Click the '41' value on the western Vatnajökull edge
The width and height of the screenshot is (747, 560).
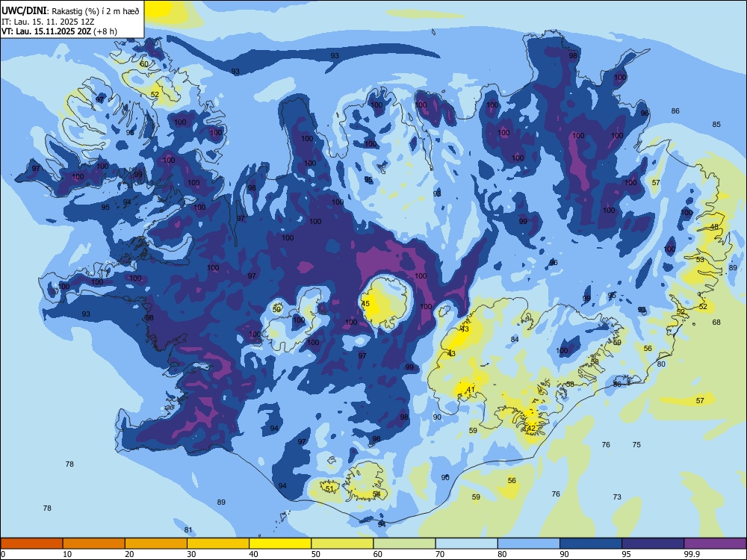tap(471, 390)
